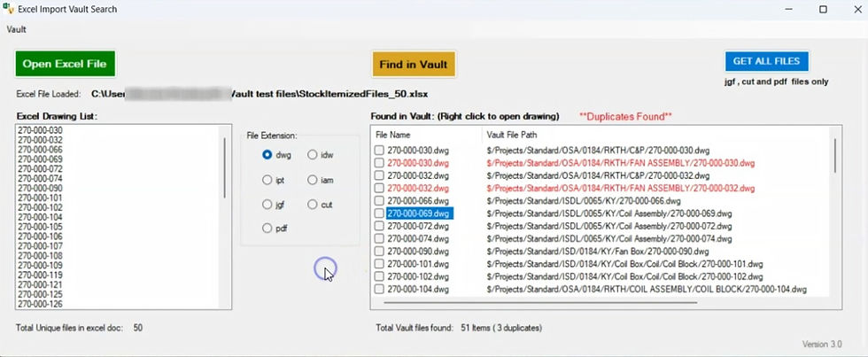The image size is (868, 357).
Task: Select 270-000-101 in Excel Drawing List
Action: click(40, 198)
